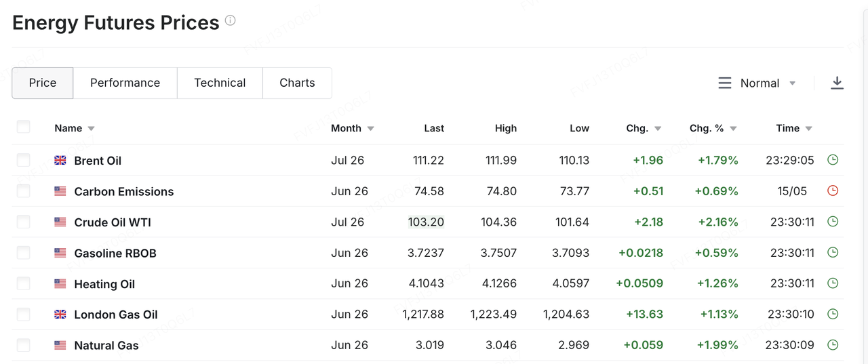Open the Carbon Emissions link
The width and height of the screenshot is (868, 364).
[124, 192]
